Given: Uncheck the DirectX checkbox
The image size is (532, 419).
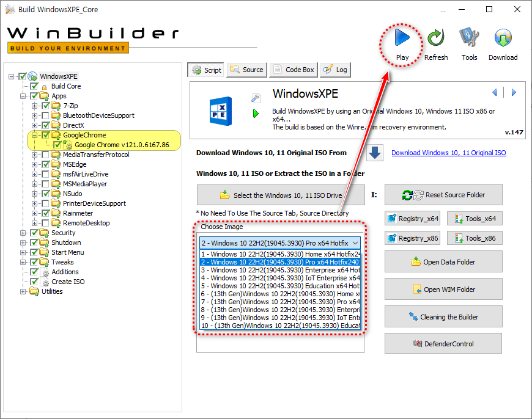Looking at the screenshot, I should [x=45, y=125].
